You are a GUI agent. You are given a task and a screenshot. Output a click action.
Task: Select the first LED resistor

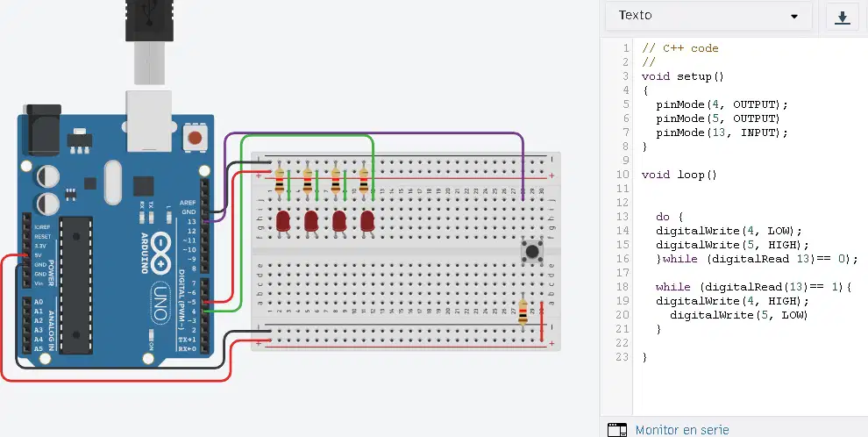pos(279,179)
